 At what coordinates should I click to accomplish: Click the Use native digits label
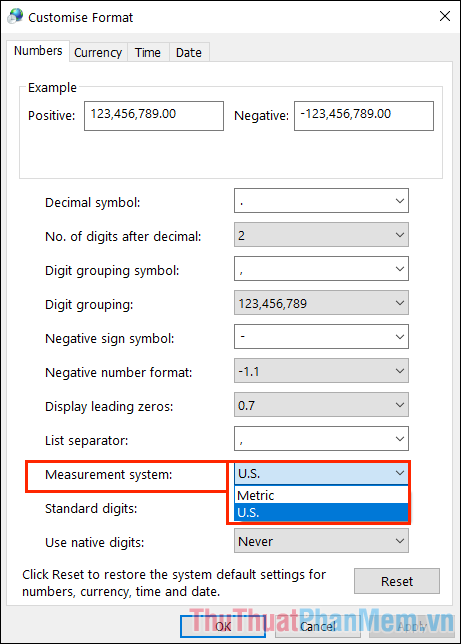95,543
